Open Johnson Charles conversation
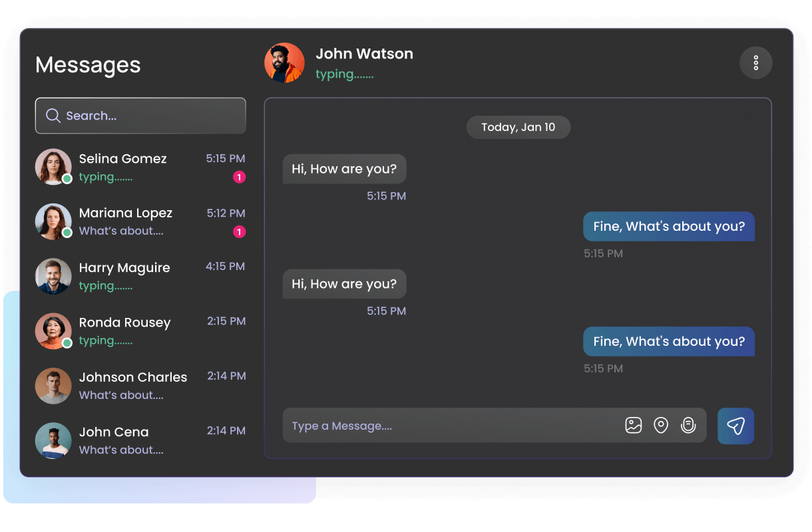Screen dimensions: 812x532 [x=140, y=386]
